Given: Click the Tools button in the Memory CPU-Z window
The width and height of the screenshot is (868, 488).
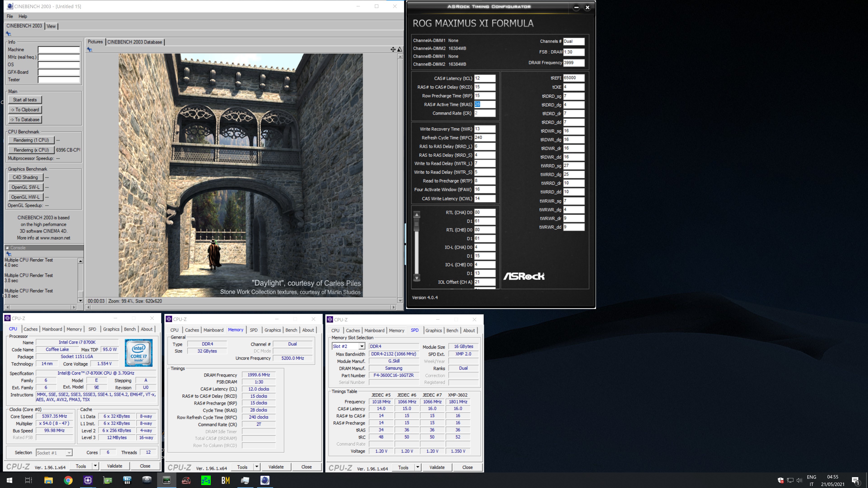Looking at the screenshot, I should click(x=242, y=467).
